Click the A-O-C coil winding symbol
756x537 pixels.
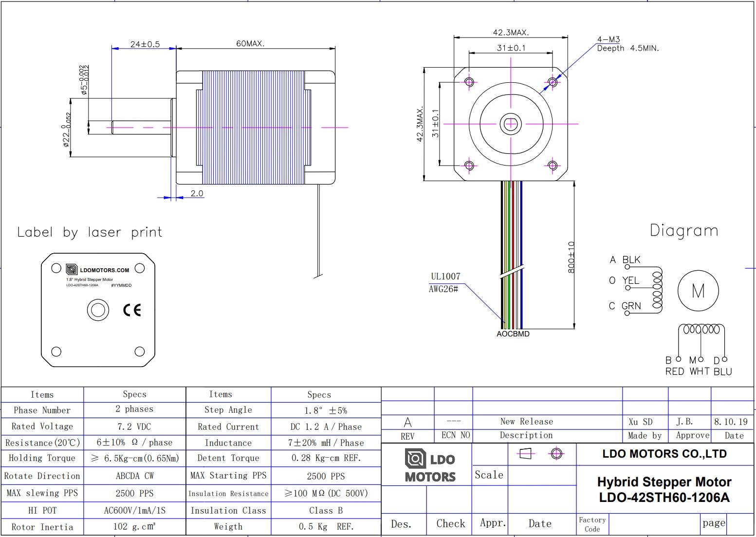657,291
